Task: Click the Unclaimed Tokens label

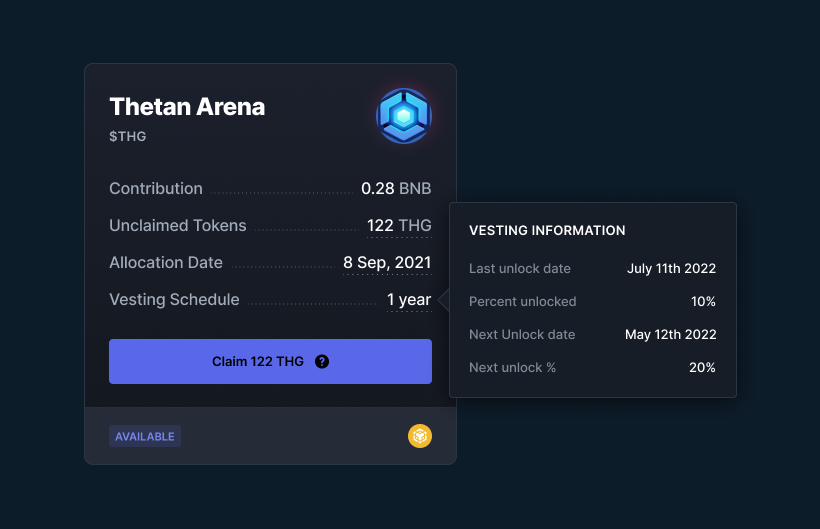Action: pyautogui.click(x=178, y=225)
